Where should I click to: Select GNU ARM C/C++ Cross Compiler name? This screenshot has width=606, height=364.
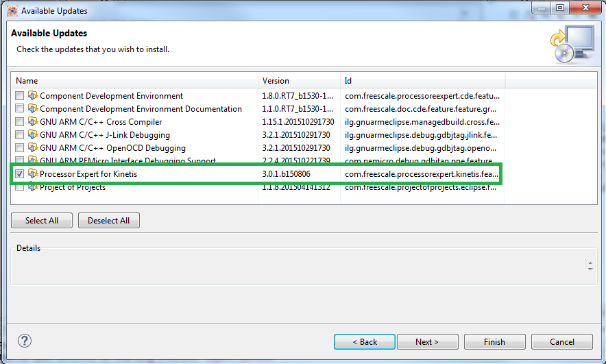tap(101, 122)
